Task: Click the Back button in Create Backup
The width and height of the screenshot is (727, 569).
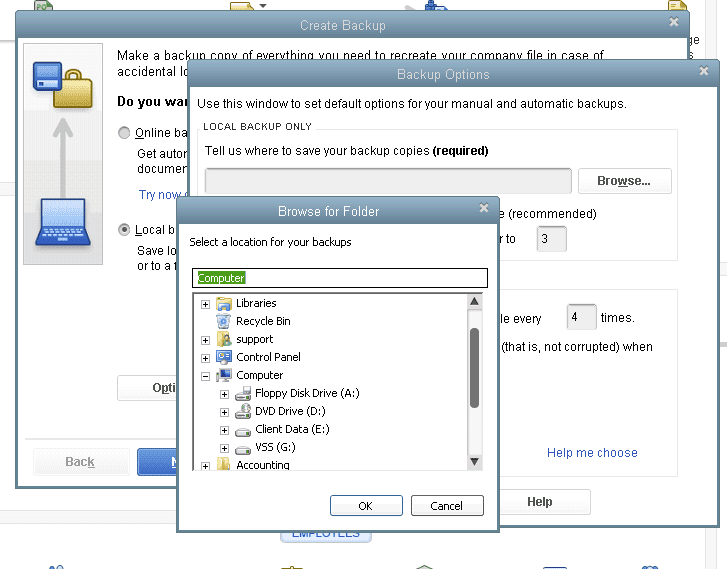Action: [80, 462]
